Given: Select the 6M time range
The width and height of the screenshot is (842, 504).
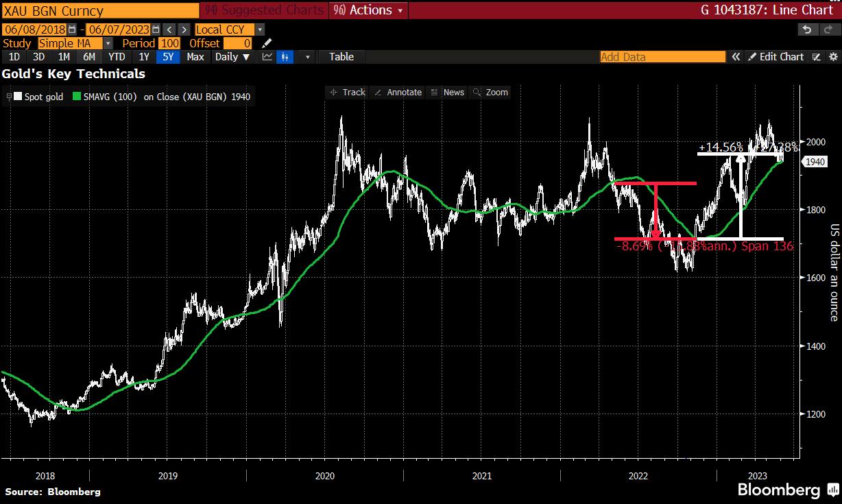Looking at the screenshot, I should point(88,57).
